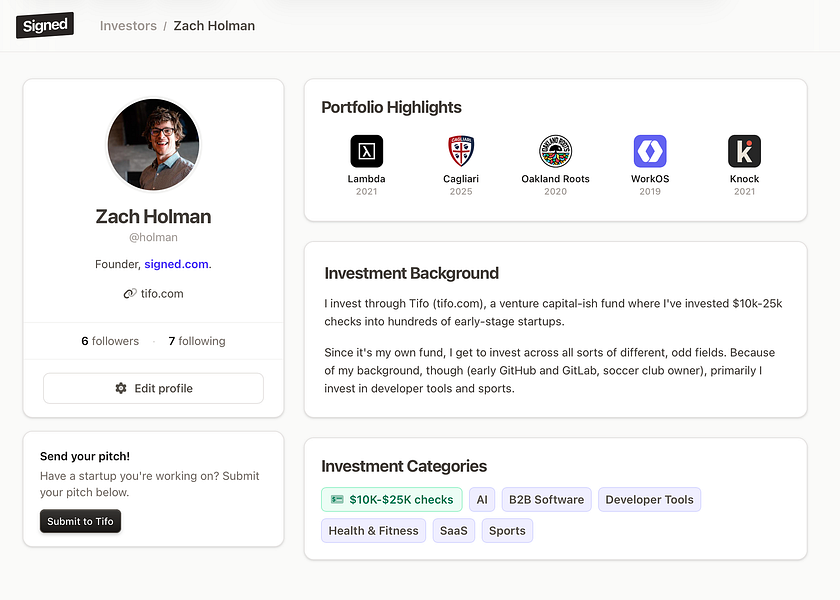Screen dimensions: 840x600
Task: Select the Sports category tag
Action: click(507, 530)
